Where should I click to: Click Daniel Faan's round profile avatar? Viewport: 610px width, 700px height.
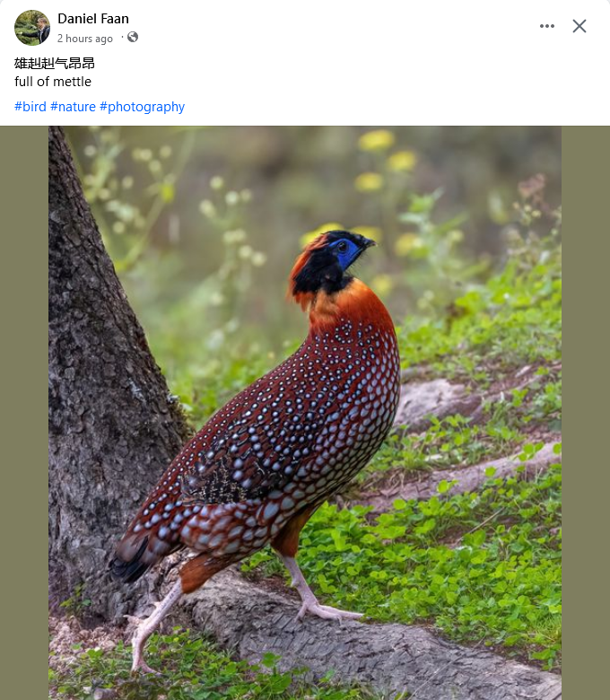click(32, 28)
